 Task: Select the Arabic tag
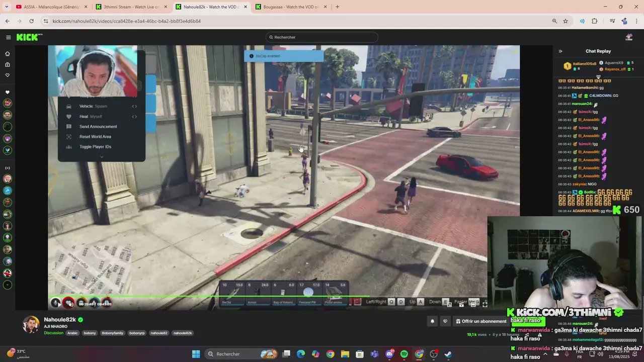point(72,333)
